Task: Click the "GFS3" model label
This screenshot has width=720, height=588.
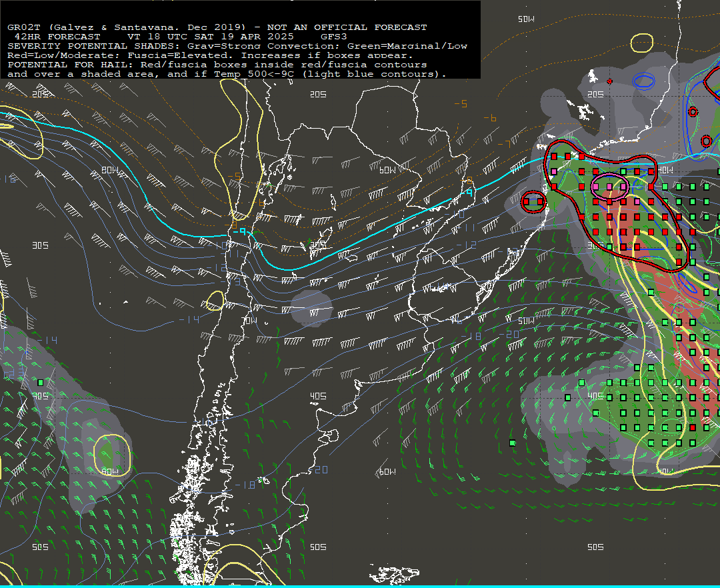Action: pyautogui.click(x=334, y=37)
